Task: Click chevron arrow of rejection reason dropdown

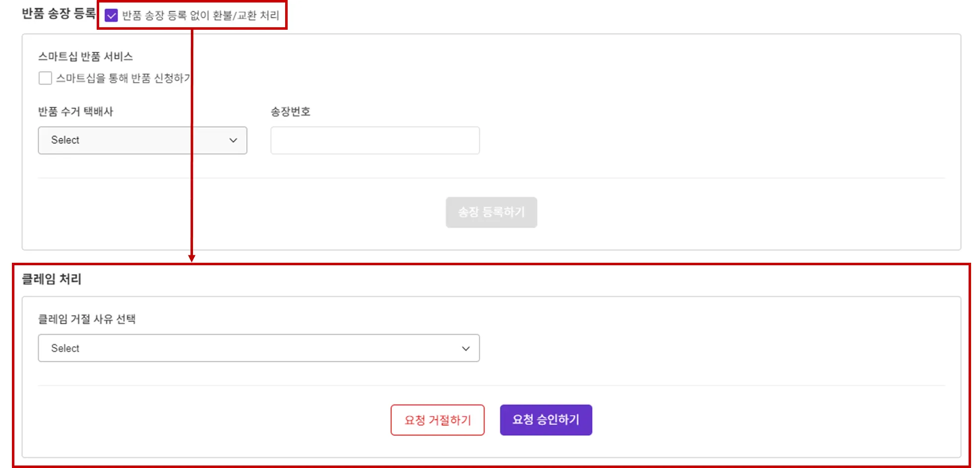Action: (466, 349)
